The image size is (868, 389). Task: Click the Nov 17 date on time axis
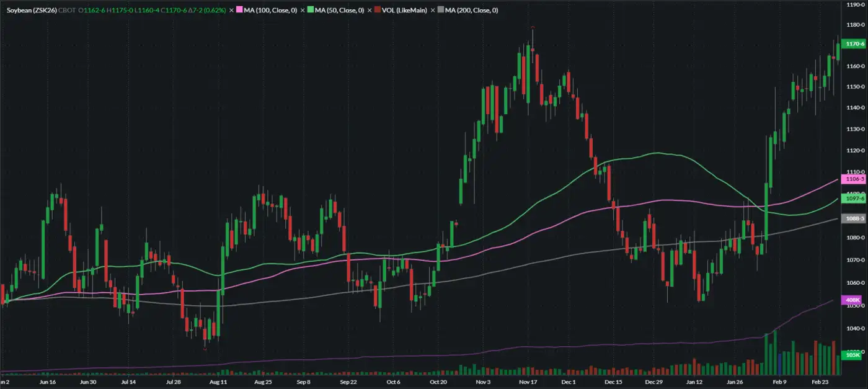[x=528, y=383]
